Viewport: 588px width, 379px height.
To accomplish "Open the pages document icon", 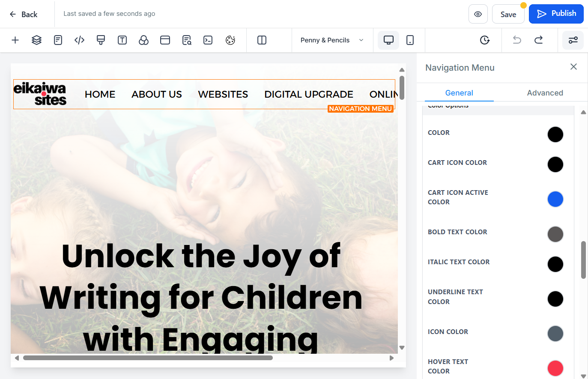I will pos(58,40).
